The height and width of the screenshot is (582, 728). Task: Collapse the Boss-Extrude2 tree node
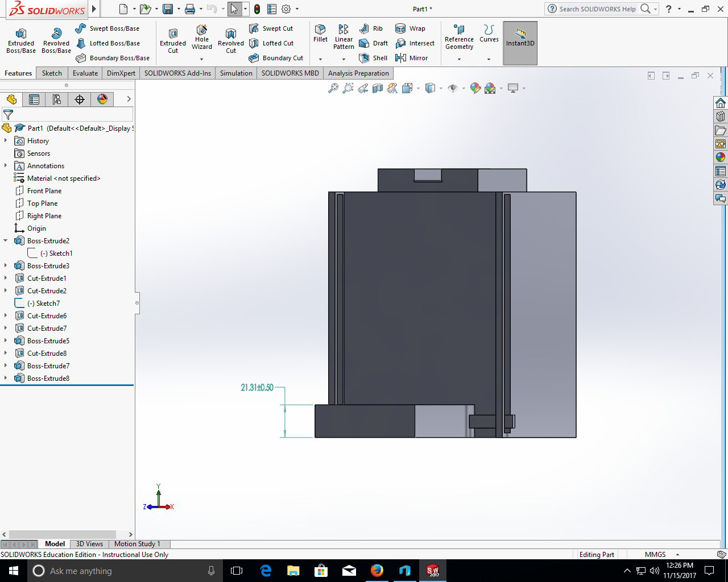point(6,240)
